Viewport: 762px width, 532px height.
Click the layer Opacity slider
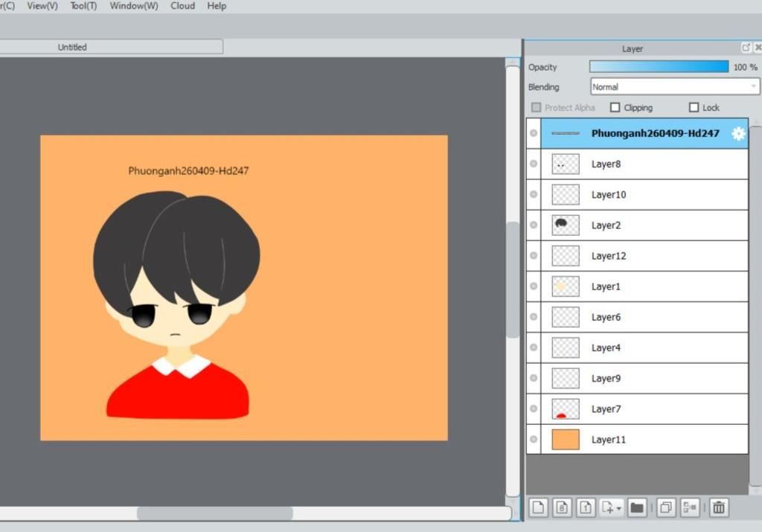(x=659, y=66)
